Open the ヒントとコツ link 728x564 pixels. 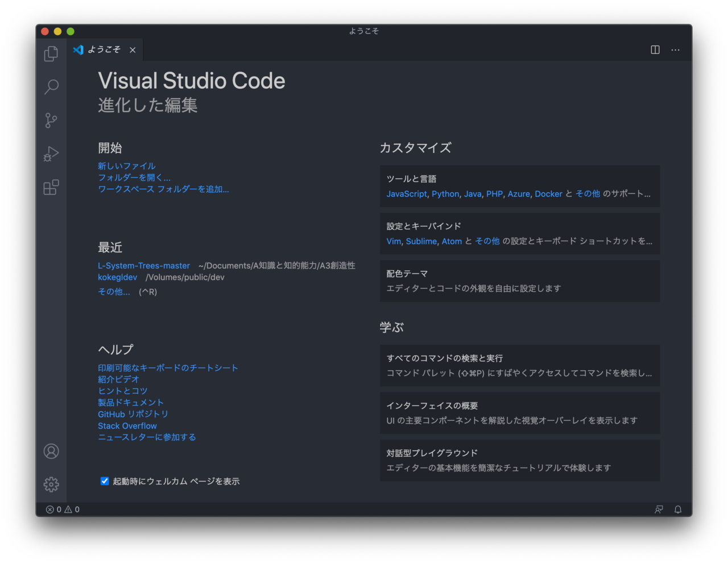pyautogui.click(x=123, y=391)
